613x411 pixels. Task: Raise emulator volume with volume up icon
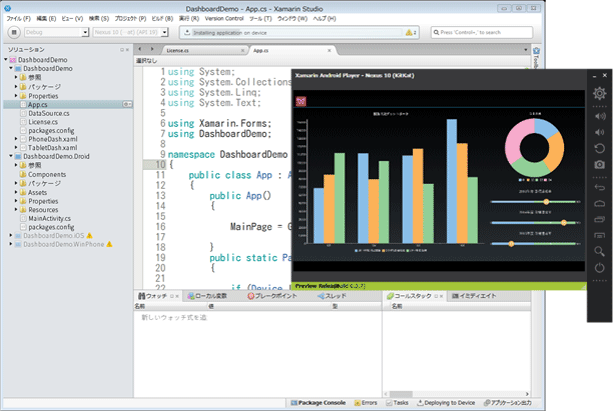click(599, 116)
